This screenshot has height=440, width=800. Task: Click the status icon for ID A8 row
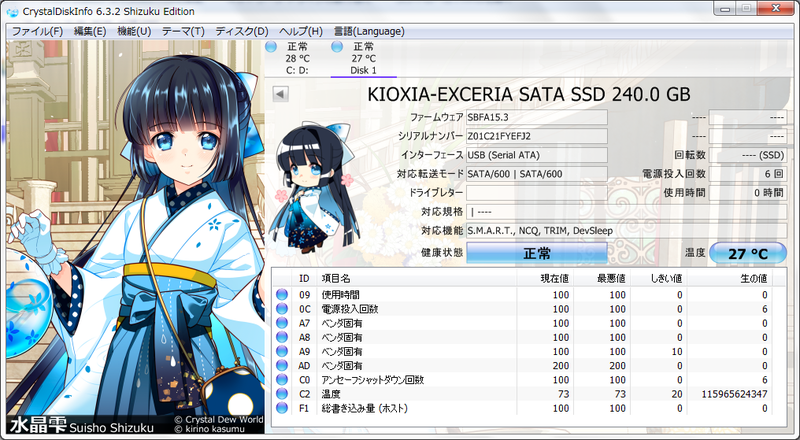(x=282, y=337)
